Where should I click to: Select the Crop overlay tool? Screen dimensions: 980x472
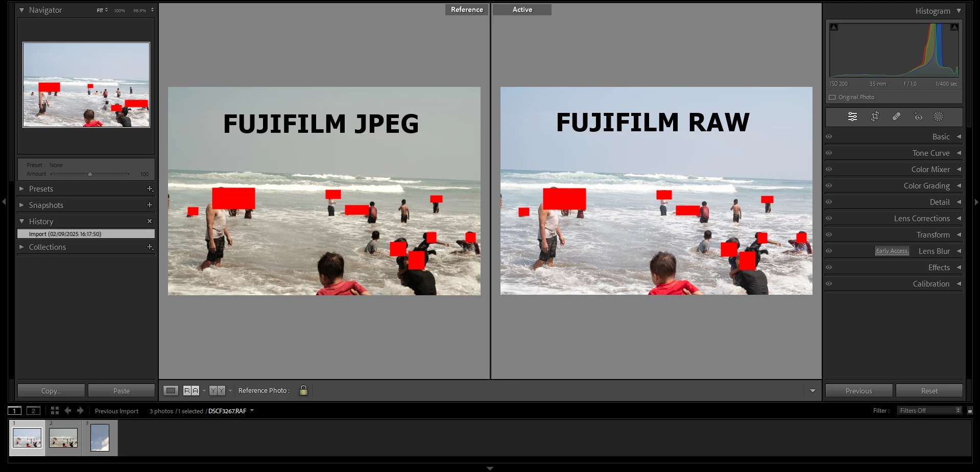[x=875, y=116]
